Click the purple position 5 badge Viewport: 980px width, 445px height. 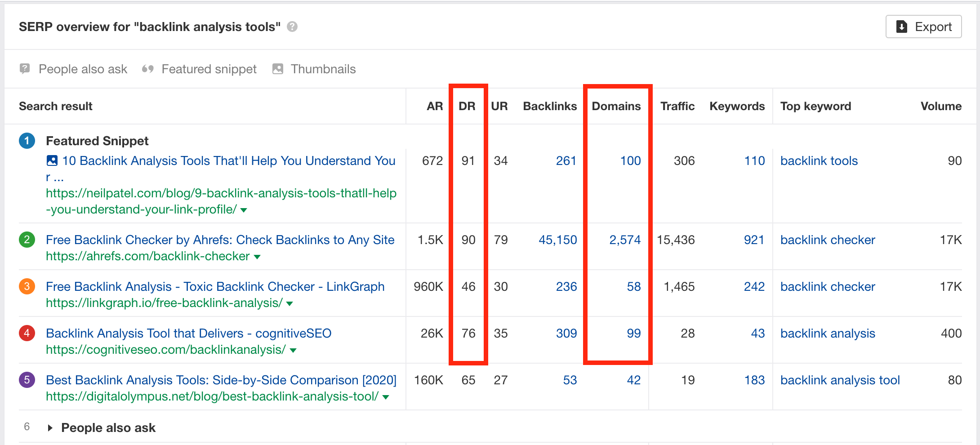27,380
